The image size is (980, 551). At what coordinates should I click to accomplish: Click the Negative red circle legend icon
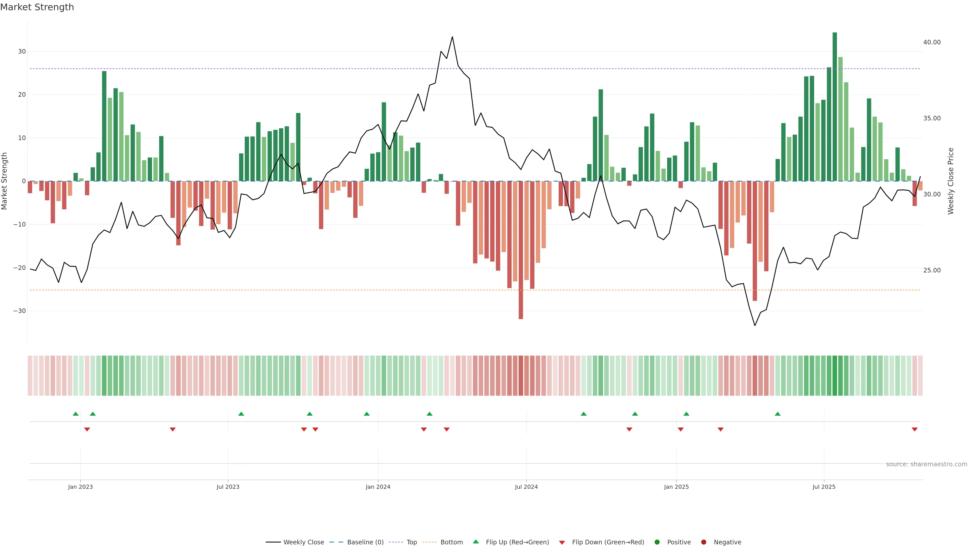coord(703,542)
